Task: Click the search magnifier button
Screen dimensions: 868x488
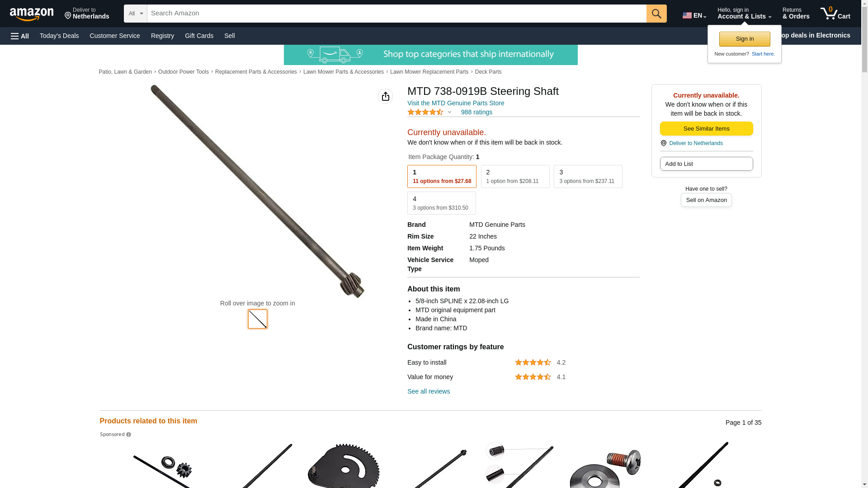Action: coord(656,14)
